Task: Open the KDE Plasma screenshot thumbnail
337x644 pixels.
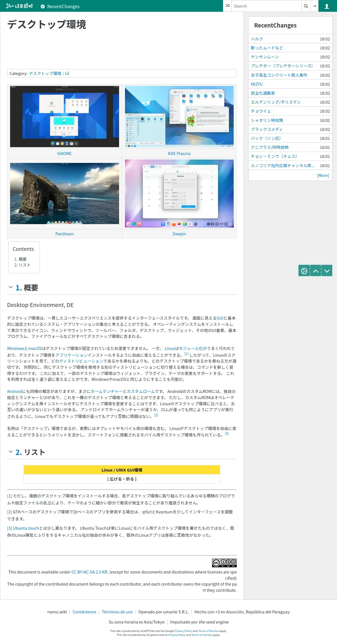Action: (179, 117)
